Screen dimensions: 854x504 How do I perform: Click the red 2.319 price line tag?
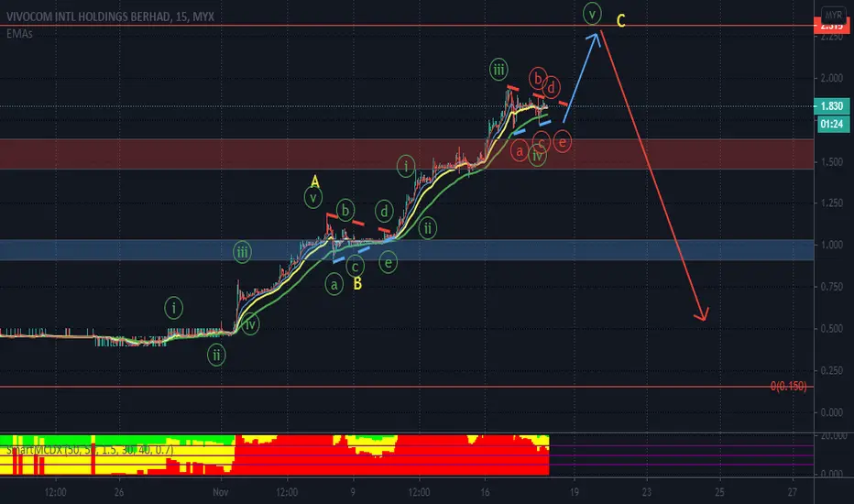coord(832,26)
